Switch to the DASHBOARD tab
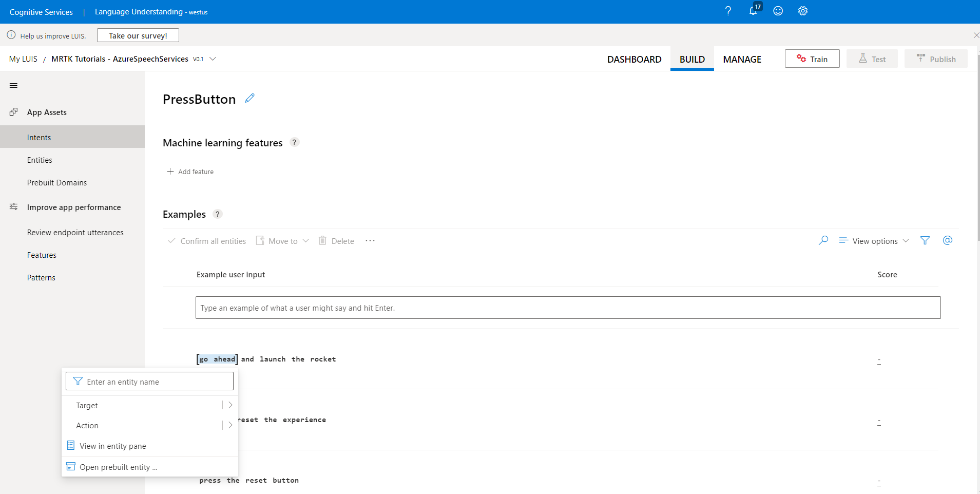This screenshot has width=980, height=494. click(x=635, y=60)
